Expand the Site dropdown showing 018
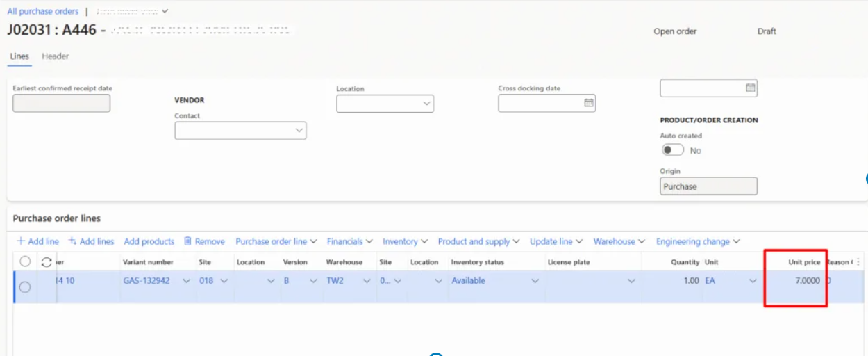 224,281
